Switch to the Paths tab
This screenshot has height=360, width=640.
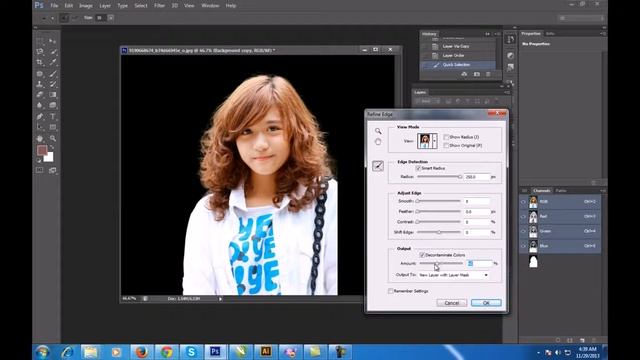click(561, 191)
